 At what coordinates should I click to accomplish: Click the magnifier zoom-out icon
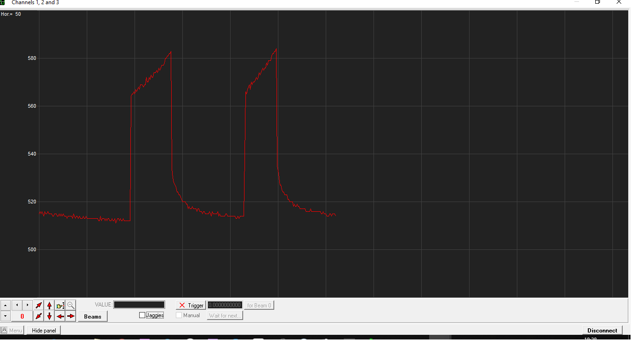pyautogui.click(x=71, y=306)
